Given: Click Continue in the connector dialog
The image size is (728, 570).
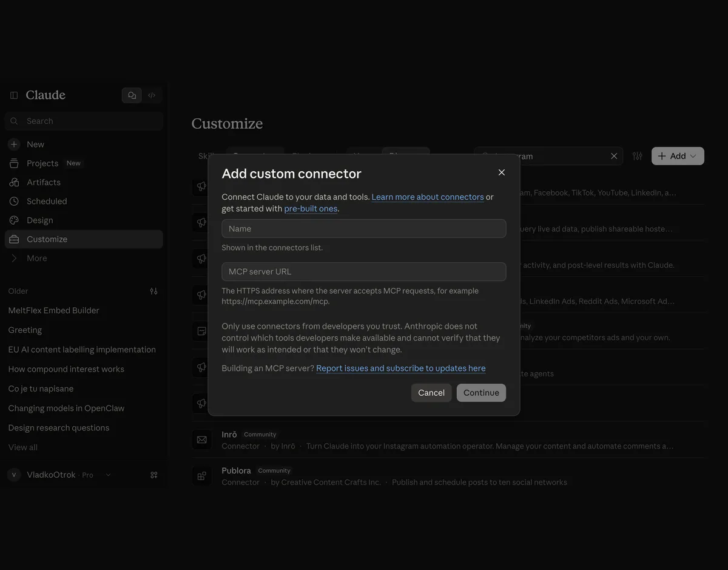Looking at the screenshot, I should (x=481, y=393).
